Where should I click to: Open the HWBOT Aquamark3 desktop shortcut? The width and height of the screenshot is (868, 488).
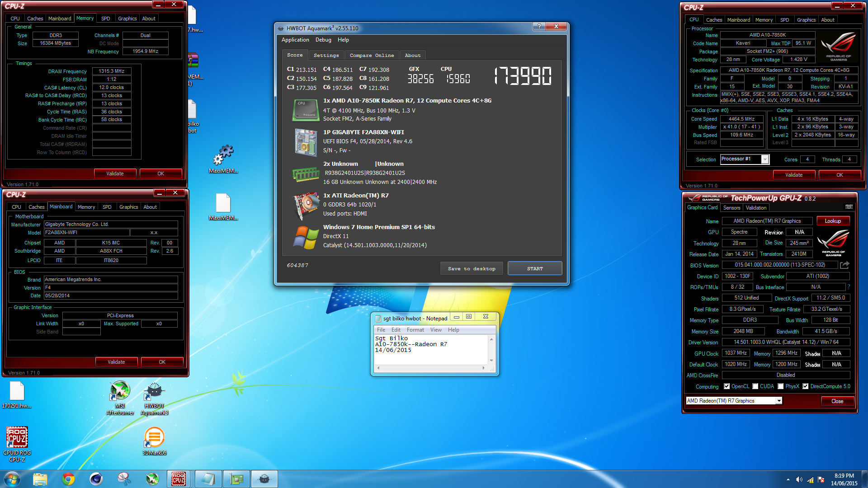coord(154,398)
